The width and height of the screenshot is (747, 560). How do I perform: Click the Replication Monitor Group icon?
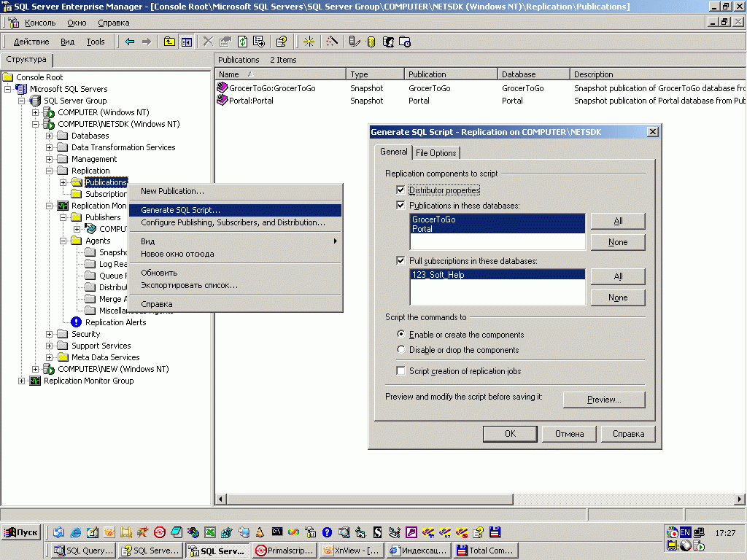tap(35, 381)
